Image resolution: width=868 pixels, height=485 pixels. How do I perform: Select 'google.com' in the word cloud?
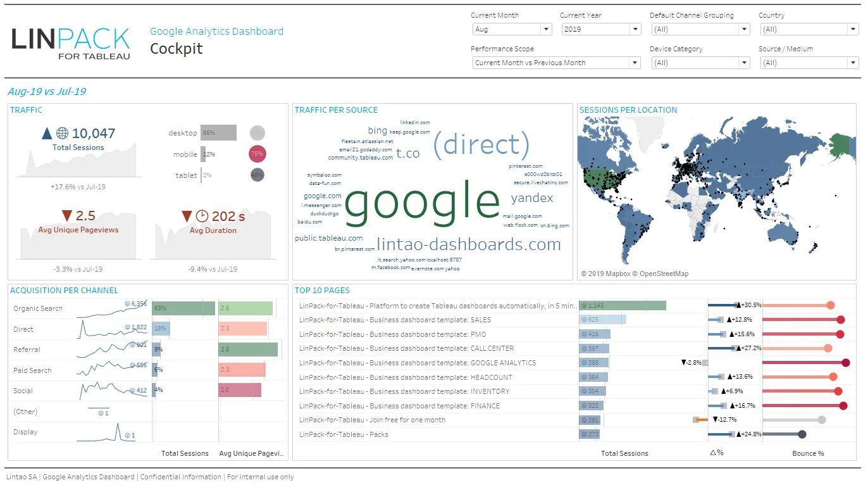tap(323, 196)
